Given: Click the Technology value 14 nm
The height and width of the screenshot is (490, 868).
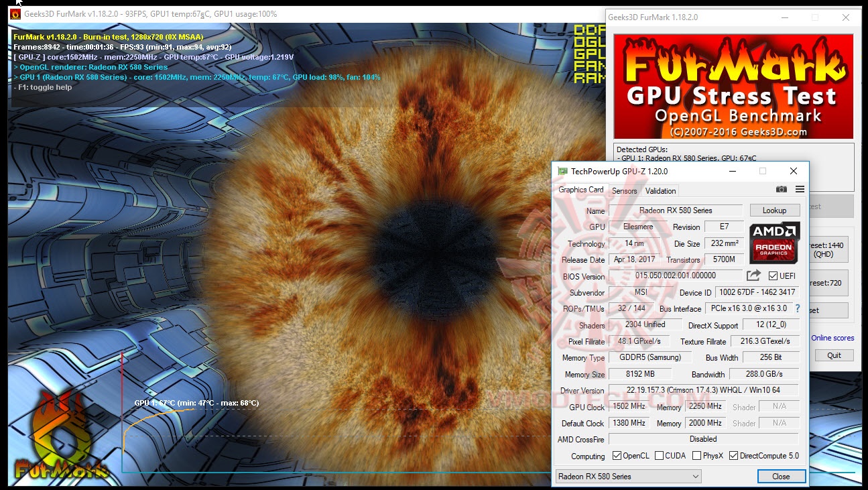Looking at the screenshot, I should [633, 243].
